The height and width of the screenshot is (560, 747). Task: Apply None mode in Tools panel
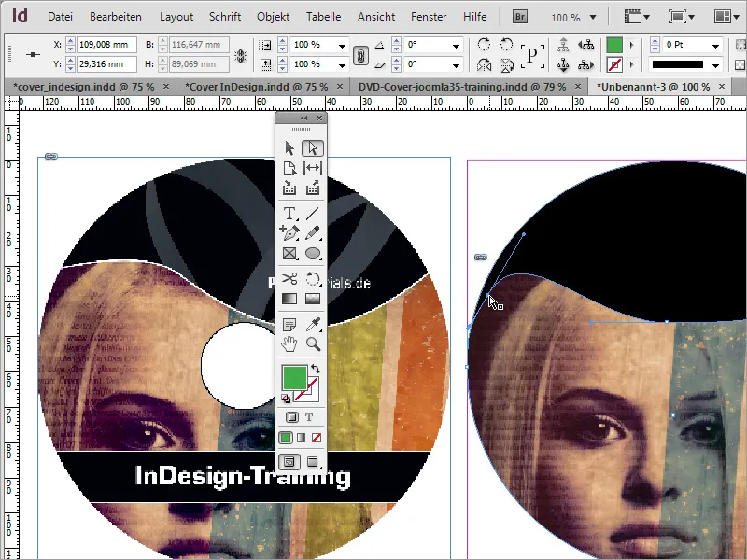pos(316,438)
